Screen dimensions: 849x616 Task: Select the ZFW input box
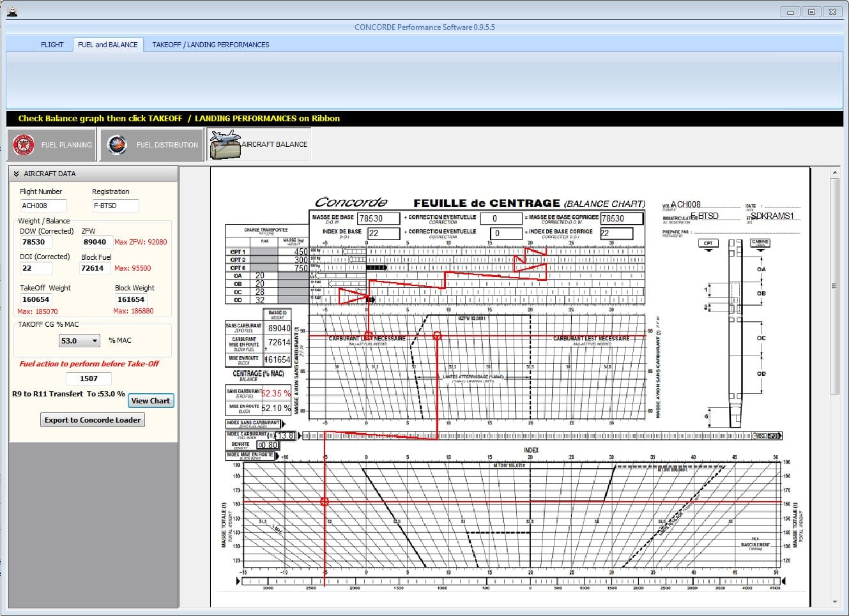click(x=96, y=242)
